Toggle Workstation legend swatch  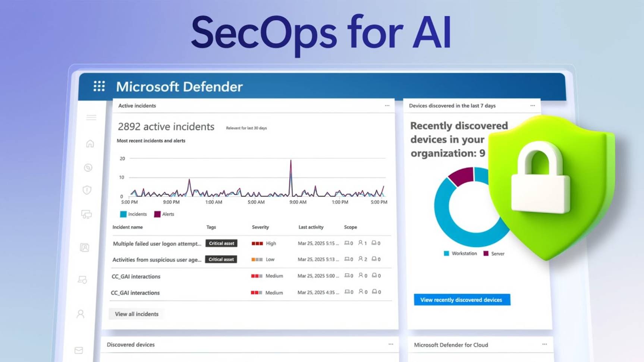[x=446, y=253]
